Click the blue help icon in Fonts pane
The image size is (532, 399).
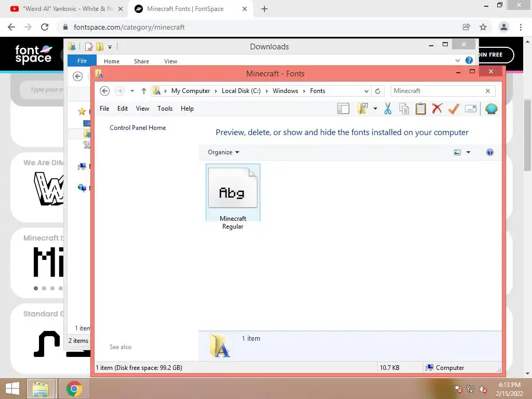tap(489, 152)
